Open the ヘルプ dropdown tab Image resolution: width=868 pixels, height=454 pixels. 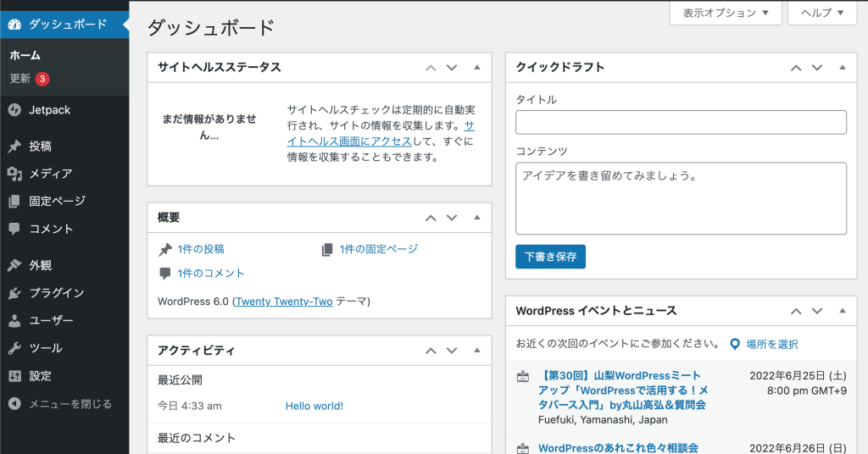[x=822, y=13]
